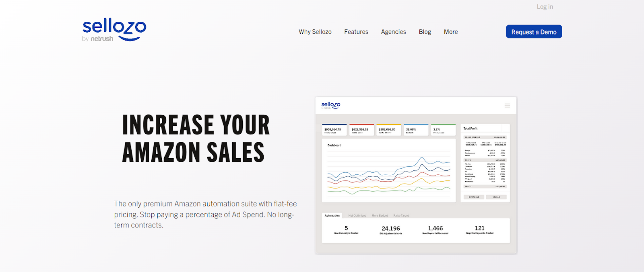Select the $623,526.18 Total Cost card

click(361, 130)
